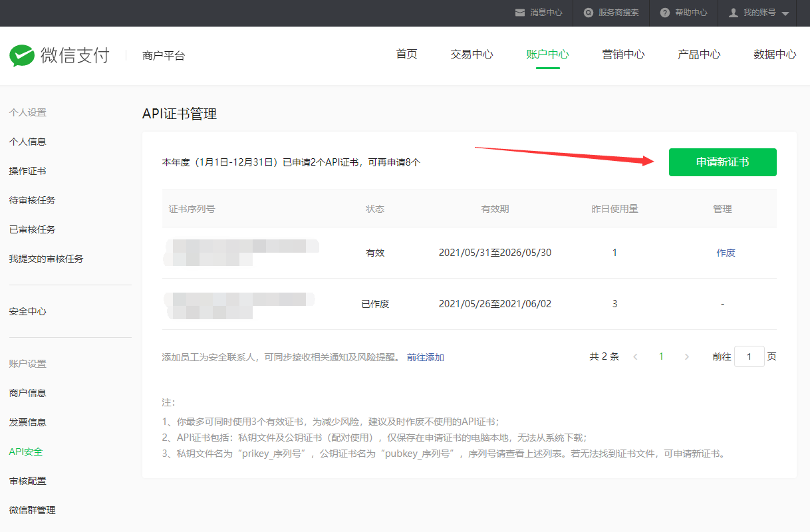Click the 证书序列号 column header
Image resolution: width=810 pixels, height=532 pixels.
pos(192,209)
